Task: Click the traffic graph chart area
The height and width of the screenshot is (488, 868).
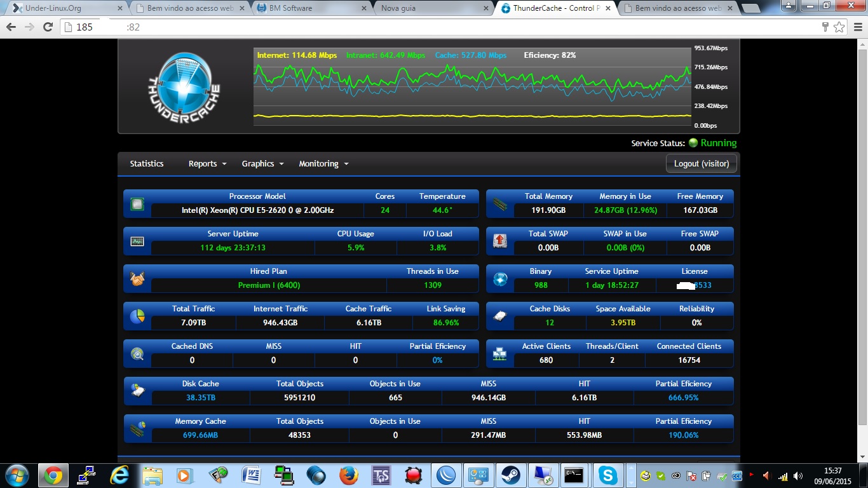Action: coord(472,86)
